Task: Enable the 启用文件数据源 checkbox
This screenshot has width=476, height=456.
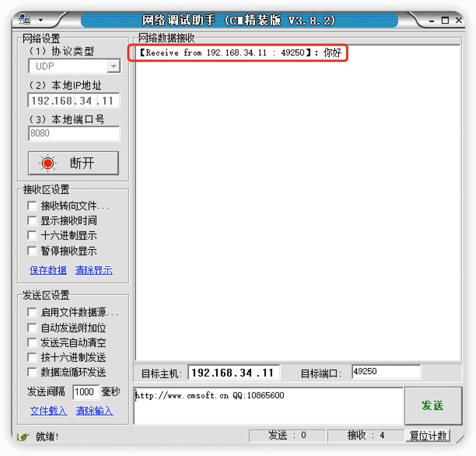Action: pos(32,312)
